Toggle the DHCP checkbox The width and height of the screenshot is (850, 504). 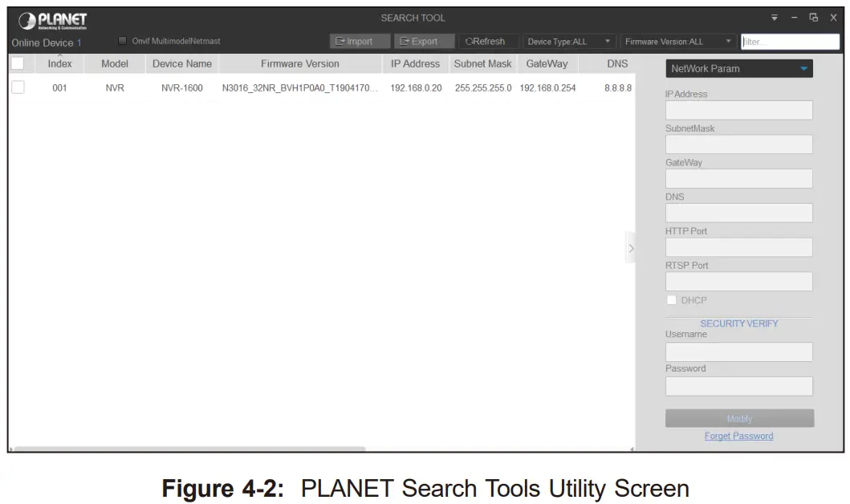pos(671,299)
